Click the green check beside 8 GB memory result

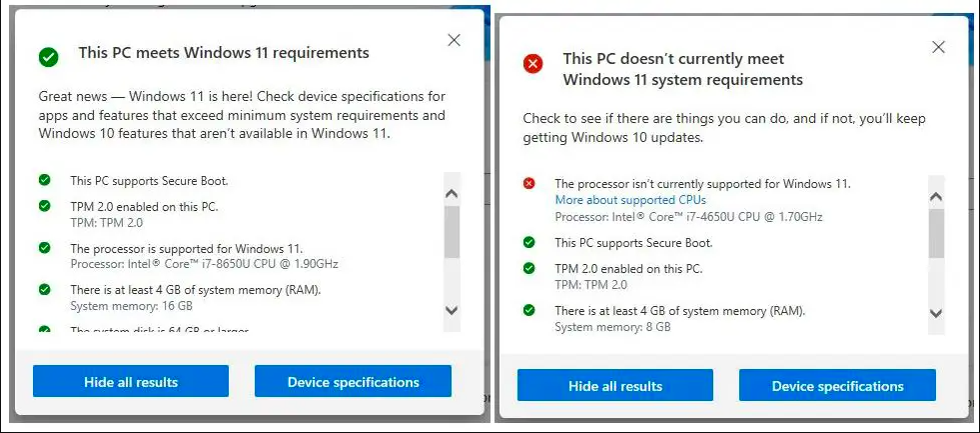tap(529, 310)
